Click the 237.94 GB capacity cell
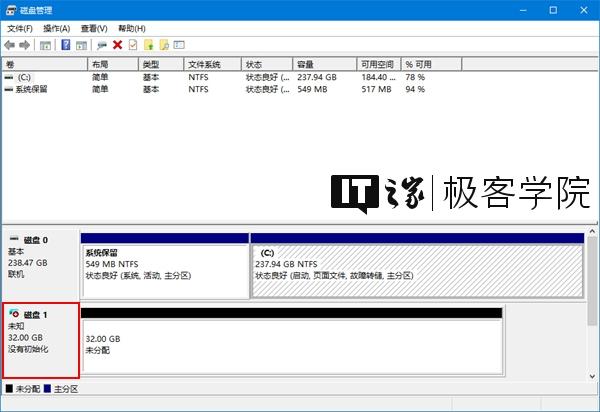The height and width of the screenshot is (412, 600). tap(317, 77)
